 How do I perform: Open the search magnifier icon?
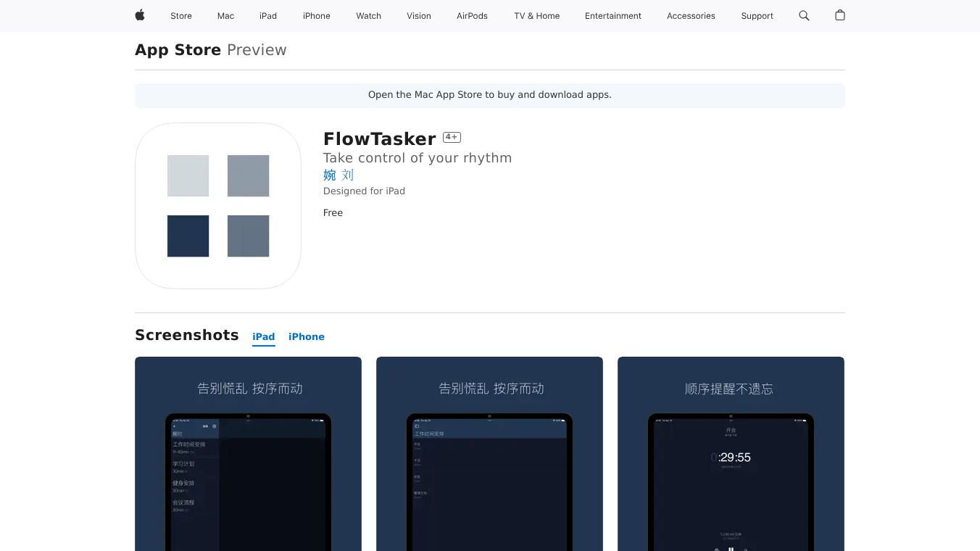tap(804, 15)
